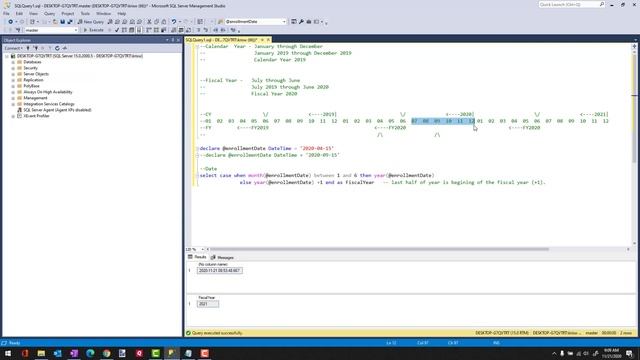Click the Refresh icon in Object Explorer
This screenshot has height=360, width=640.
[x=57, y=48]
